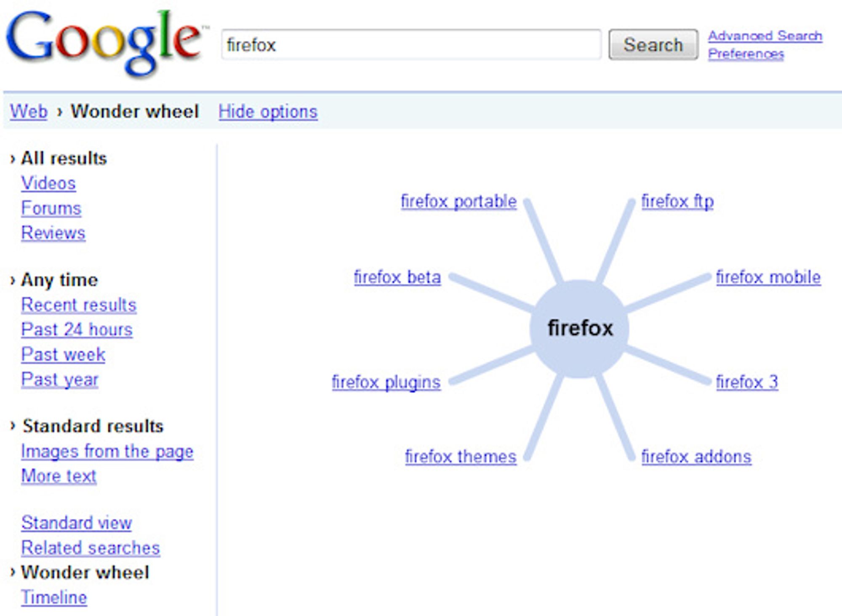Click into the firefox search field
The height and width of the screenshot is (616, 842).
(410, 45)
